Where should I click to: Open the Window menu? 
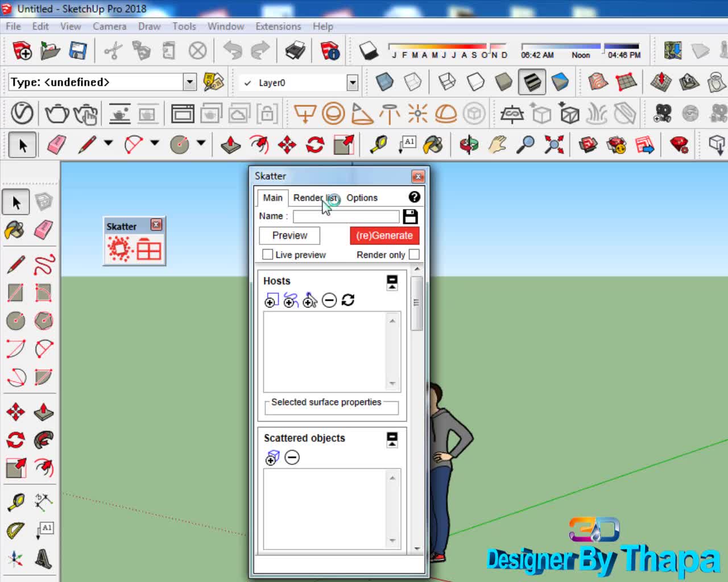coord(226,26)
